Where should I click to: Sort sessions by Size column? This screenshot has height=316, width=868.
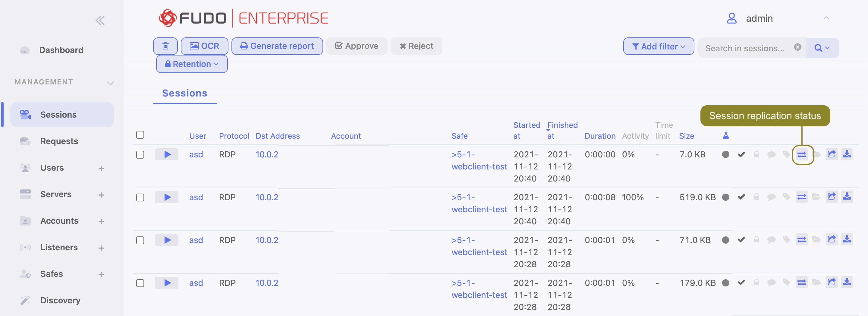[x=686, y=136]
